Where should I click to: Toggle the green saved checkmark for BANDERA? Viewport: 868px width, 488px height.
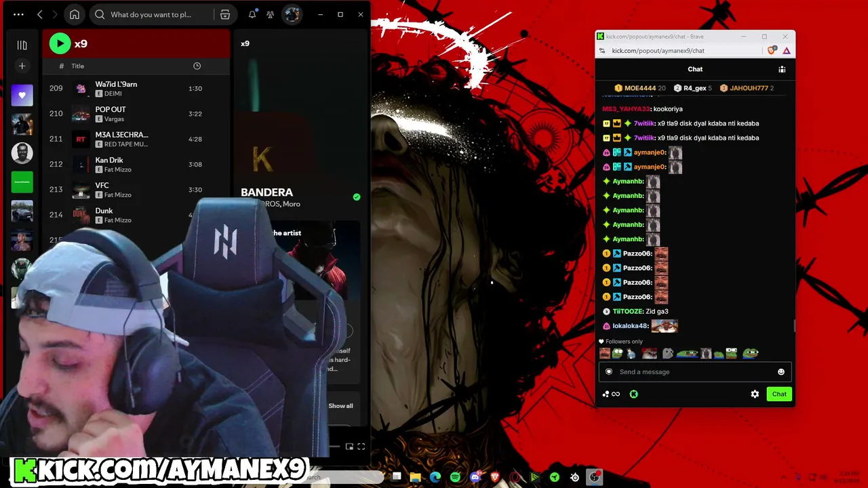[x=357, y=197]
